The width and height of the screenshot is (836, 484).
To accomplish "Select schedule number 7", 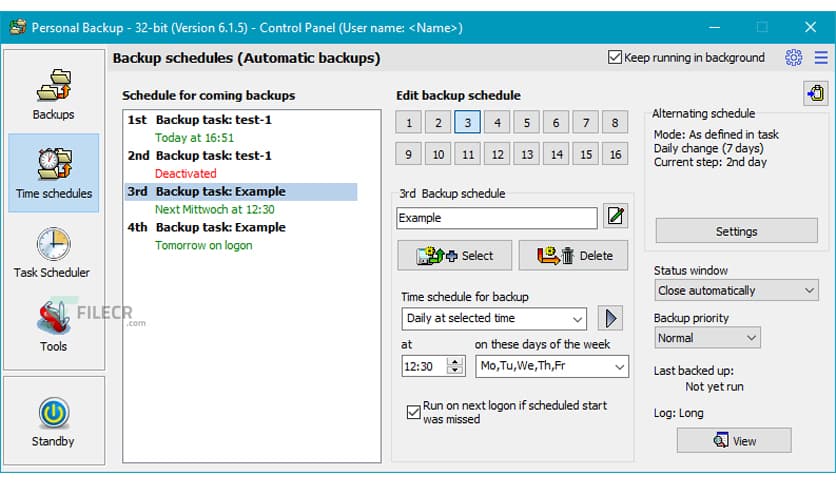I will (586, 123).
